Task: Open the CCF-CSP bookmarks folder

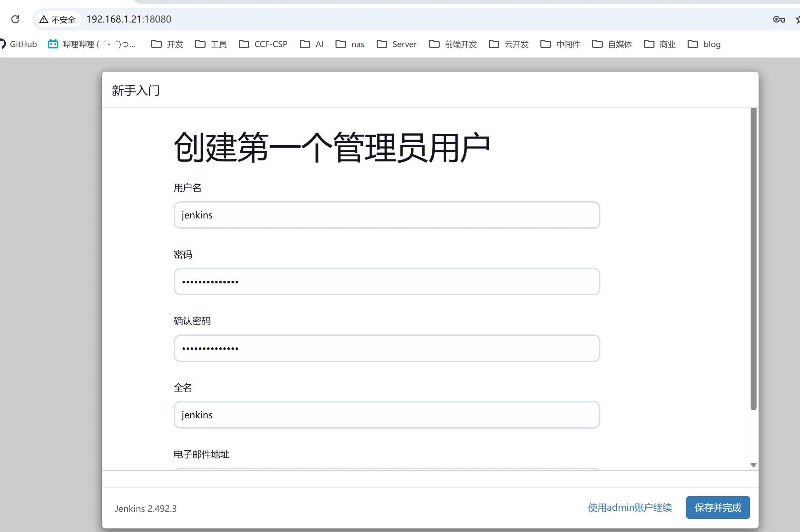Action: click(263, 44)
